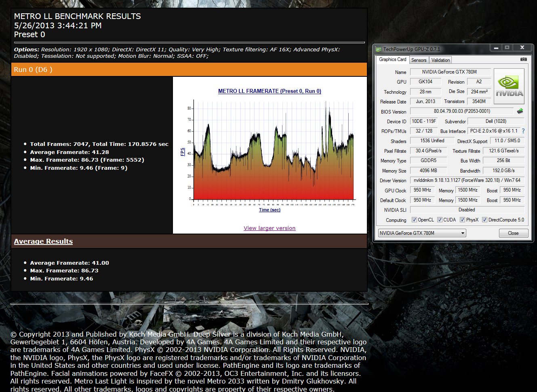The width and height of the screenshot is (537, 392).
Task: Minimize the GPU-Z window
Action: [x=496, y=48]
